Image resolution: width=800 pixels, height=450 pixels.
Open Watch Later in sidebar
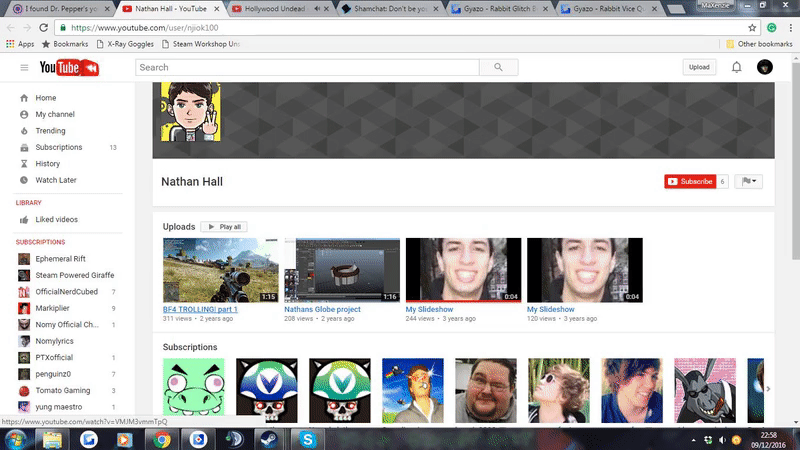point(56,180)
